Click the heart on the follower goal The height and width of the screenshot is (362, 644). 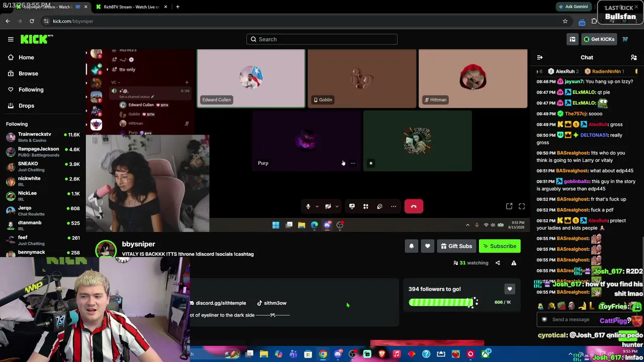(510, 289)
